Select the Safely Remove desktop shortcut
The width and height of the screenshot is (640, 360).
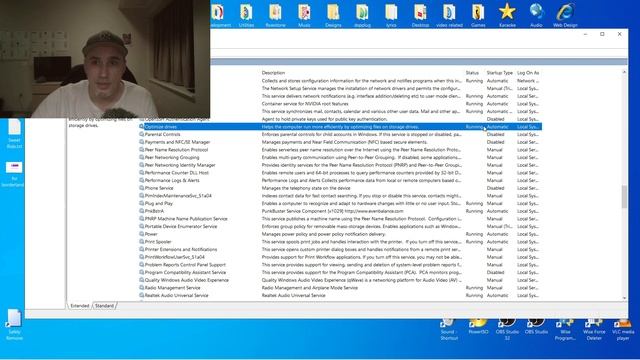pyautogui.click(x=14, y=325)
